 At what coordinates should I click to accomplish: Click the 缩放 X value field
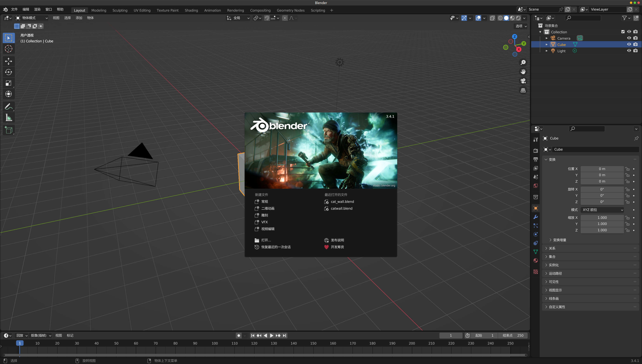coord(602,218)
